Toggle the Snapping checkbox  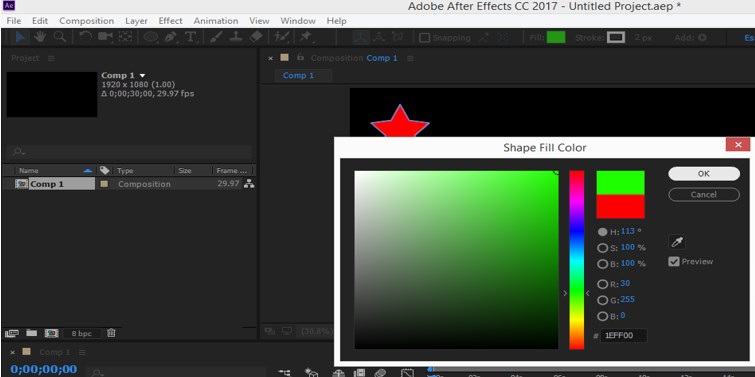(x=424, y=38)
